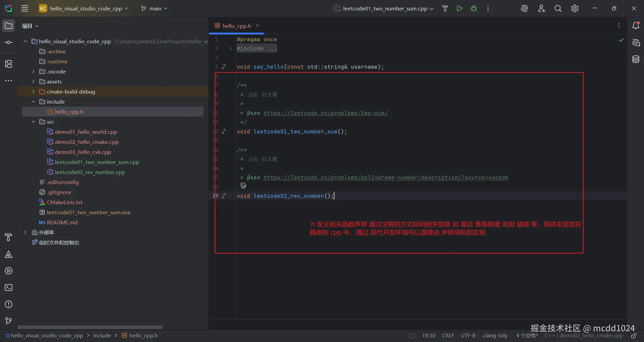
Task: Open the main branch dropdown
Action: [x=154, y=9]
